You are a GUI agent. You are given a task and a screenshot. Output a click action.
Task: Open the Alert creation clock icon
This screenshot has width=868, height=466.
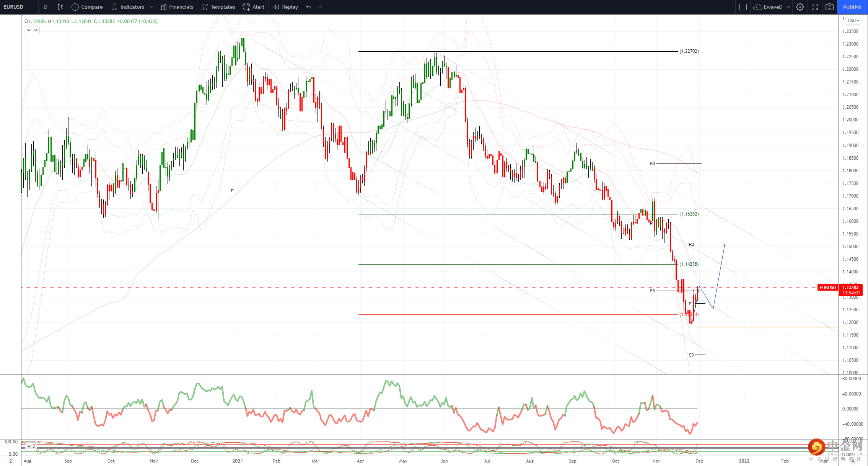point(247,7)
